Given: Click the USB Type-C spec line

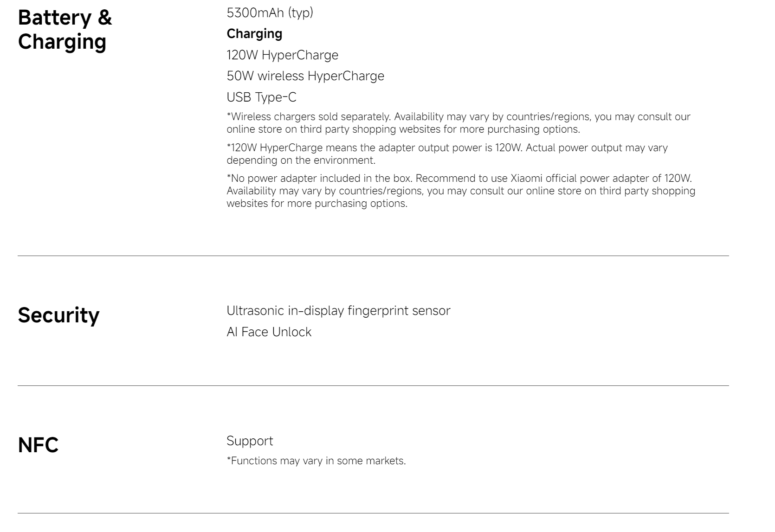Looking at the screenshot, I should (261, 97).
